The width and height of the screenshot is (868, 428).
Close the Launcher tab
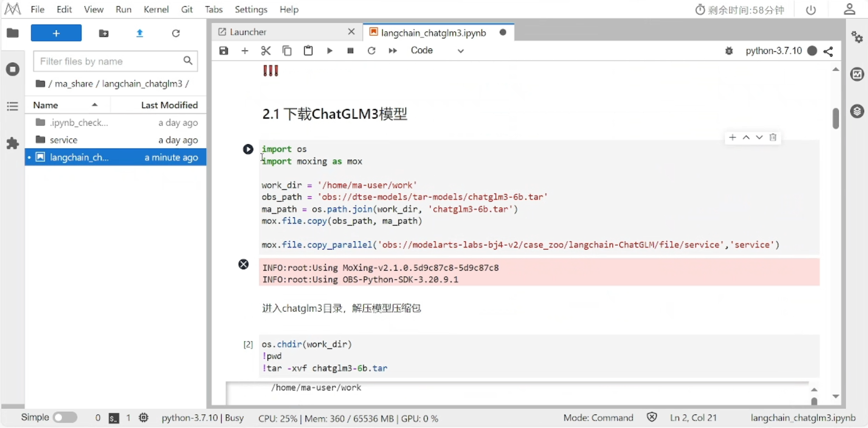(351, 31)
